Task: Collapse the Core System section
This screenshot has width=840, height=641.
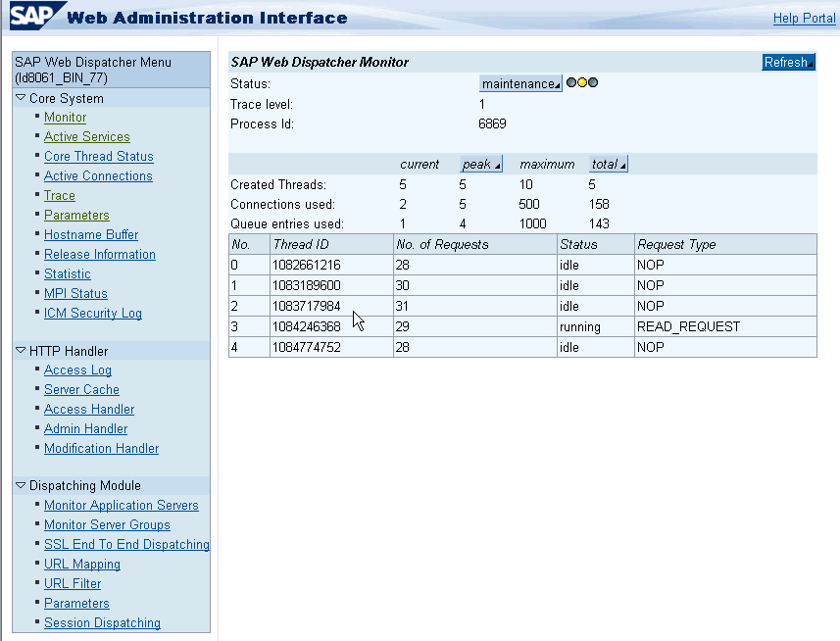Action: tap(21, 98)
